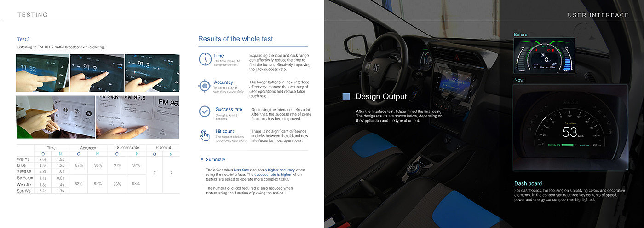Click the USER INTERFACE page header
This screenshot has height=228, width=644.
598,15
